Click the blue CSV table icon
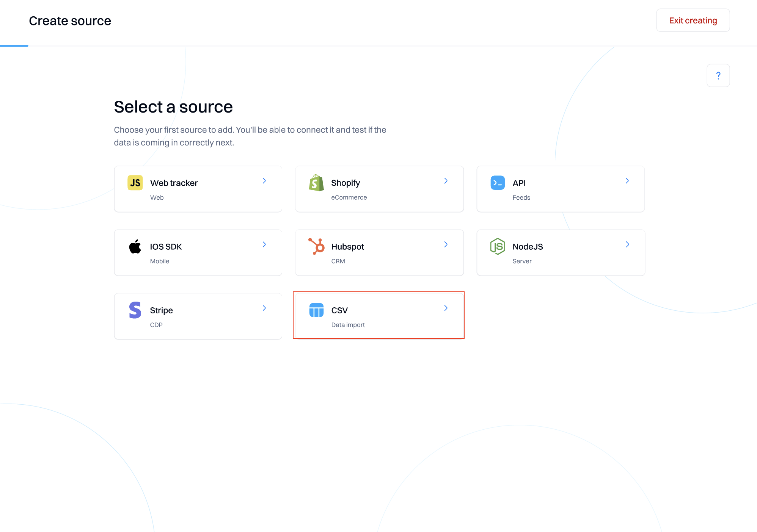757x532 pixels. (316, 310)
